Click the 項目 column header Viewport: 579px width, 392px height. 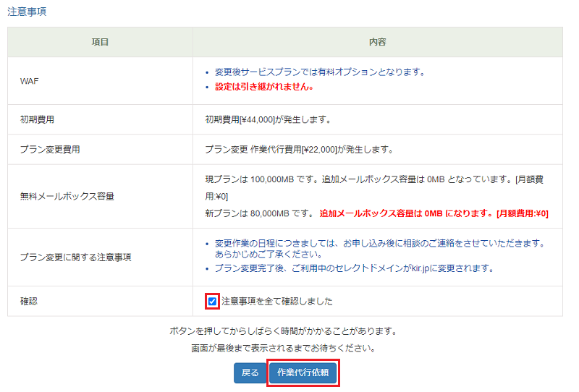(100, 42)
